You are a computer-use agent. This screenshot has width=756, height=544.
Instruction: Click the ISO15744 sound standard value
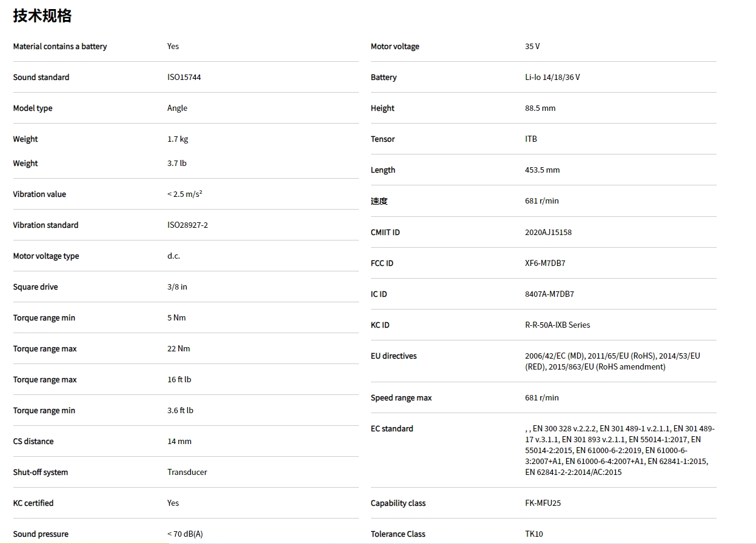(184, 77)
